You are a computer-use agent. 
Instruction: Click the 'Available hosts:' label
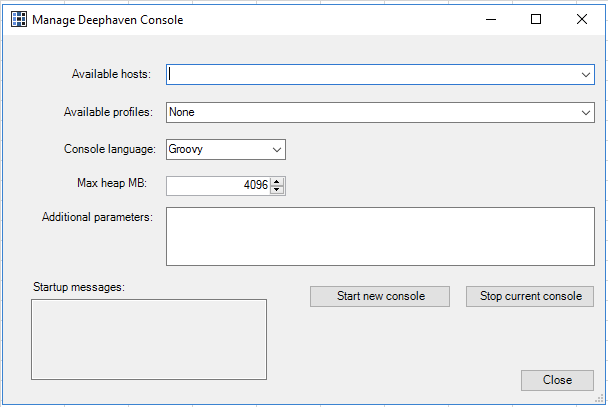click(111, 74)
